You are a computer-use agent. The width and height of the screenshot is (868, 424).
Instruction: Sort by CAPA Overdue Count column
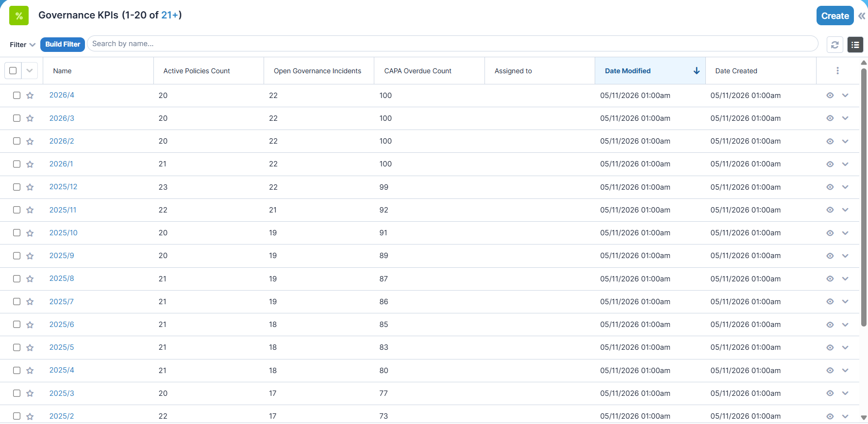(x=417, y=71)
